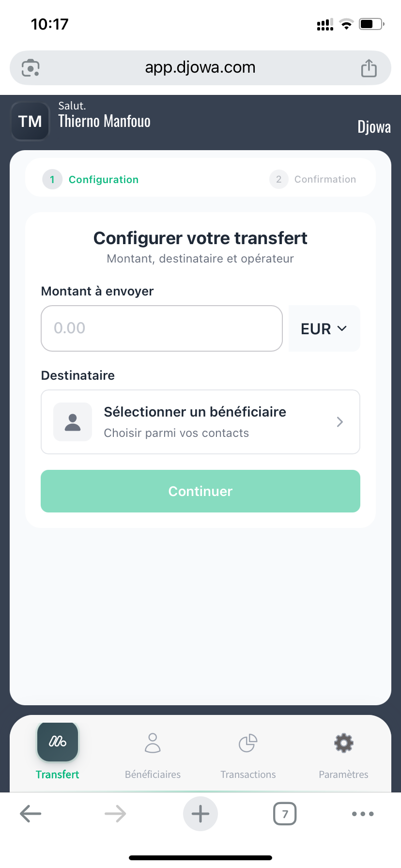This screenshot has width=401, height=868.
Task: Open the Bénéficiaires person icon
Action: pyautogui.click(x=153, y=743)
